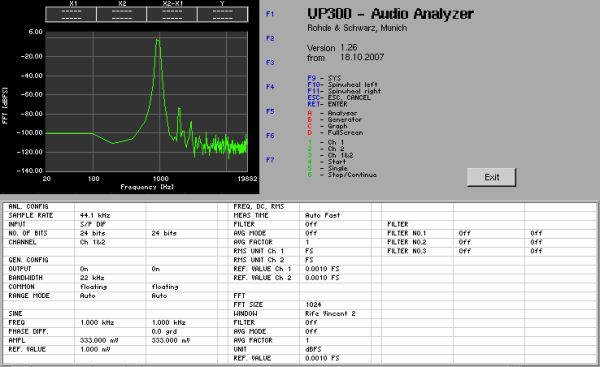Click the F7 softkey label

[270, 160]
